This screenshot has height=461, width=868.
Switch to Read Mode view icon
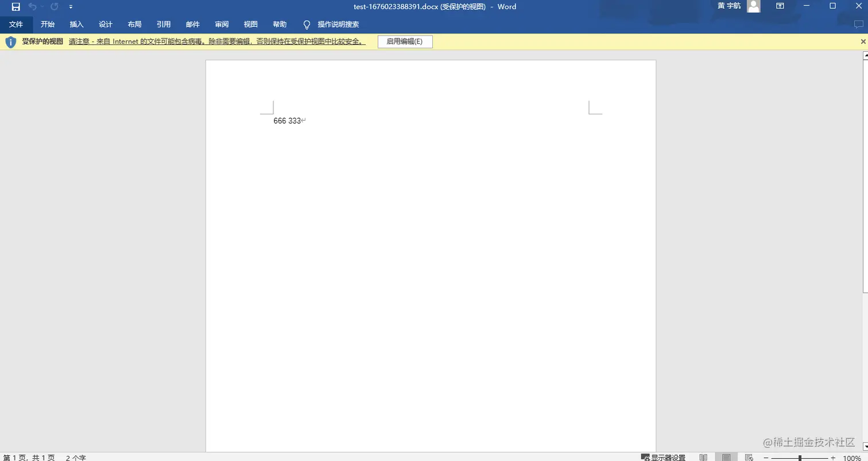pyautogui.click(x=703, y=458)
